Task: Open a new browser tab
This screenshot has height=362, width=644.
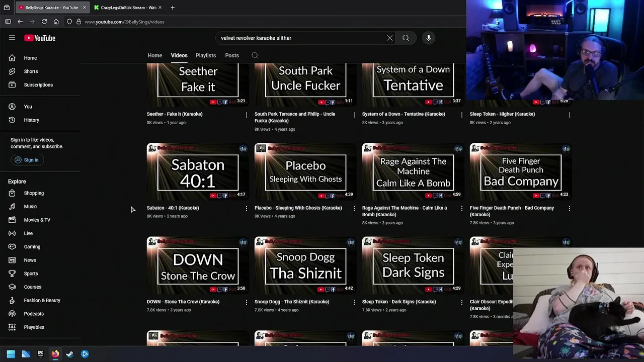Action: [x=172, y=8]
